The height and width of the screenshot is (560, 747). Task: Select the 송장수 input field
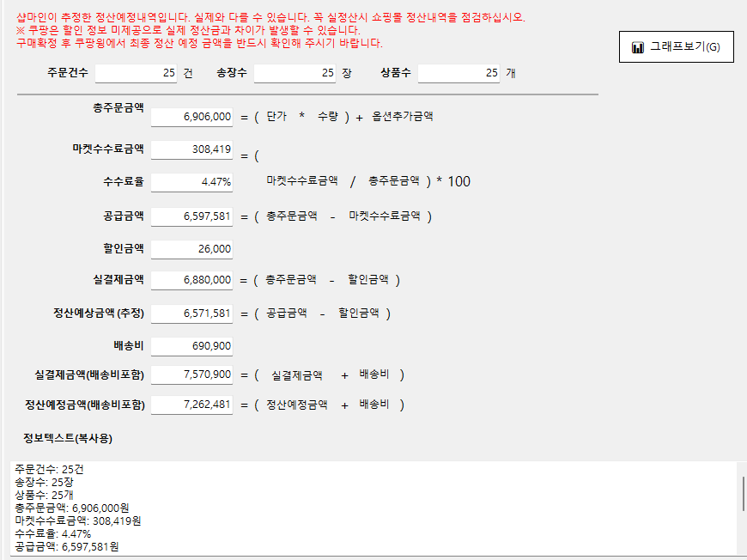(x=295, y=74)
